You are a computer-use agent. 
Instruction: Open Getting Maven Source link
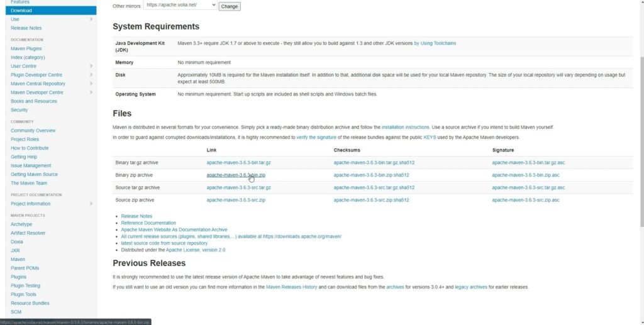[x=34, y=174]
